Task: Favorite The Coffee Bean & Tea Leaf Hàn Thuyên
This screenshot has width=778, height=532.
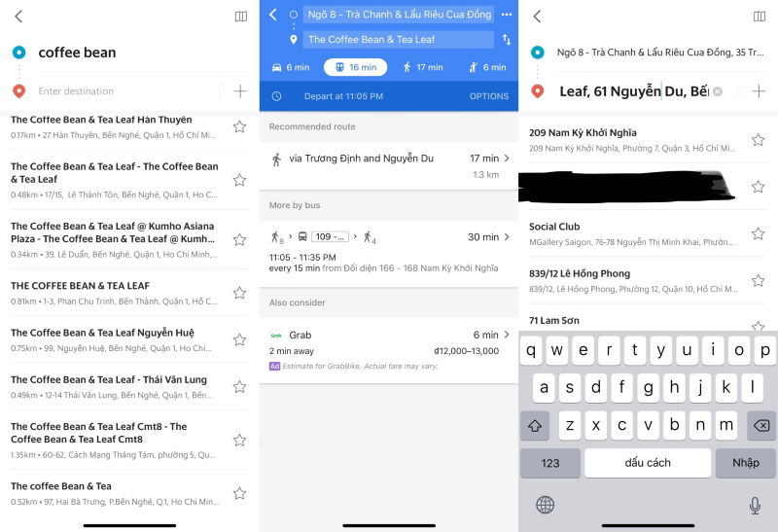Action: tap(239, 126)
